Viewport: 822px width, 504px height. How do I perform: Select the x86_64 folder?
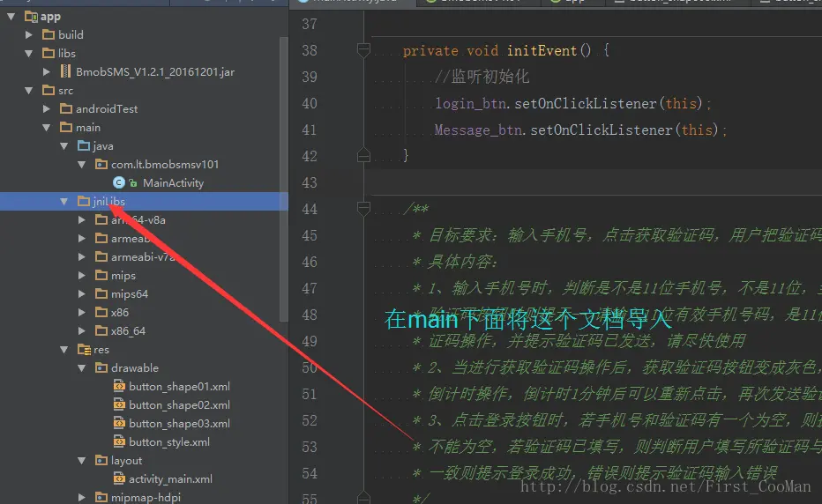[128, 331]
